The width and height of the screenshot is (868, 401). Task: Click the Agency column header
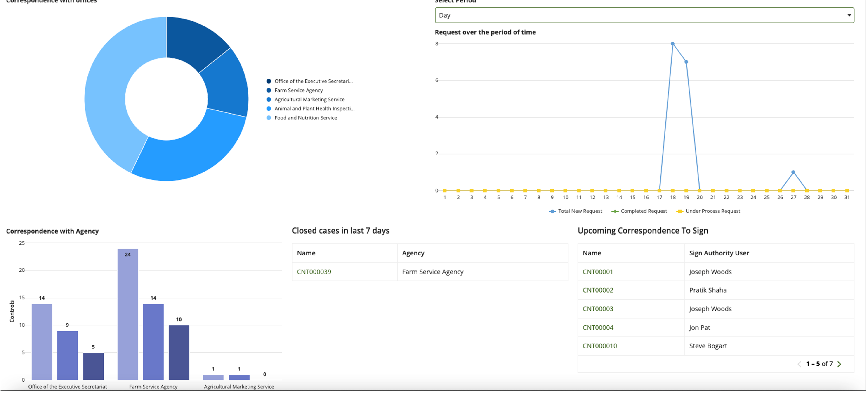tap(413, 253)
